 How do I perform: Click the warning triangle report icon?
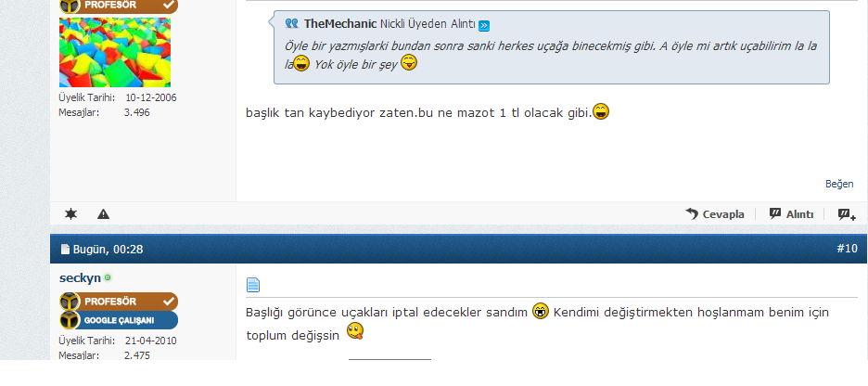pyautogui.click(x=103, y=213)
